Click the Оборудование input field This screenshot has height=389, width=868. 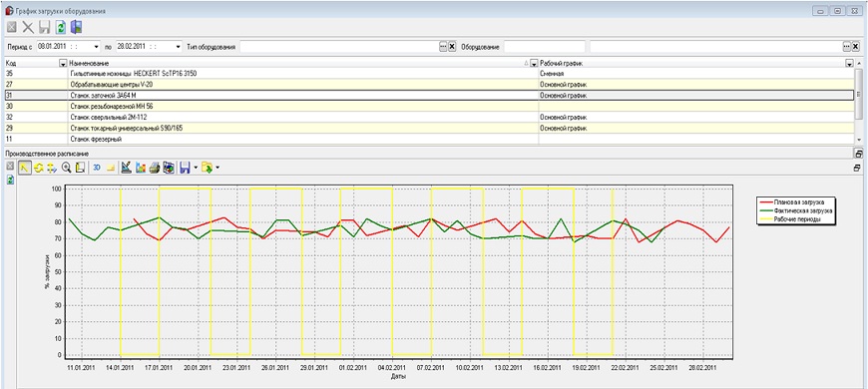pyautogui.click(x=544, y=47)
